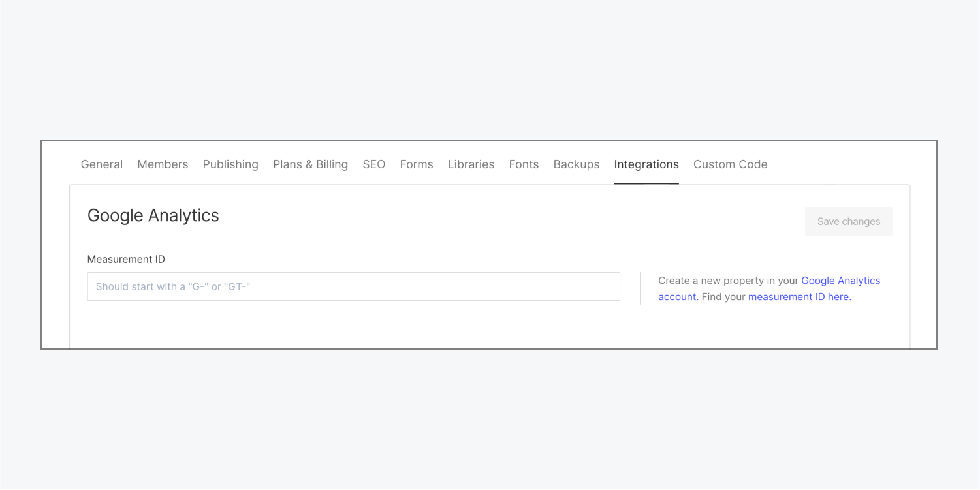Click the vertical divider beside the help text

coord(640,288)
